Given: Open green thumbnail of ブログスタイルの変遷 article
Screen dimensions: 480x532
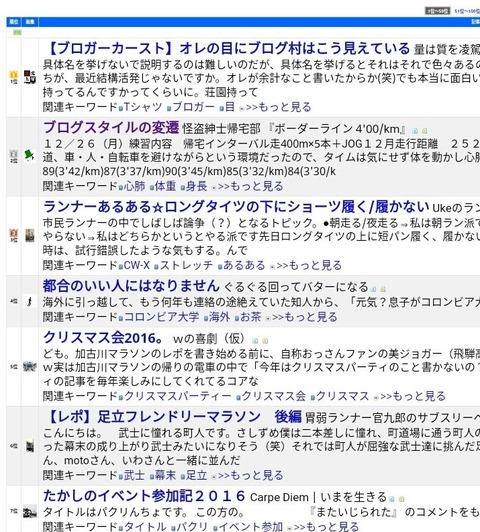Looking at the screenshot, I should click(x=30, y=156).
